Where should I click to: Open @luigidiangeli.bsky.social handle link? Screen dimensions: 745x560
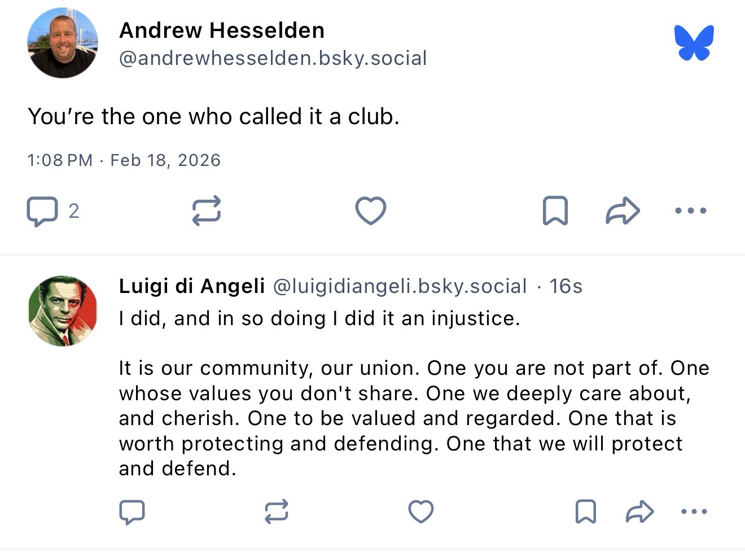(x=400, y=286)
